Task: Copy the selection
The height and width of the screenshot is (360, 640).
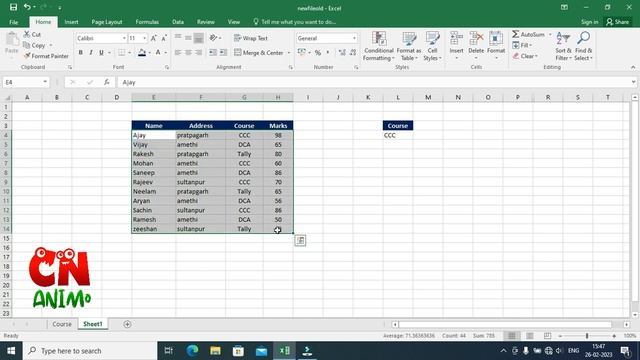Action: 35,45
